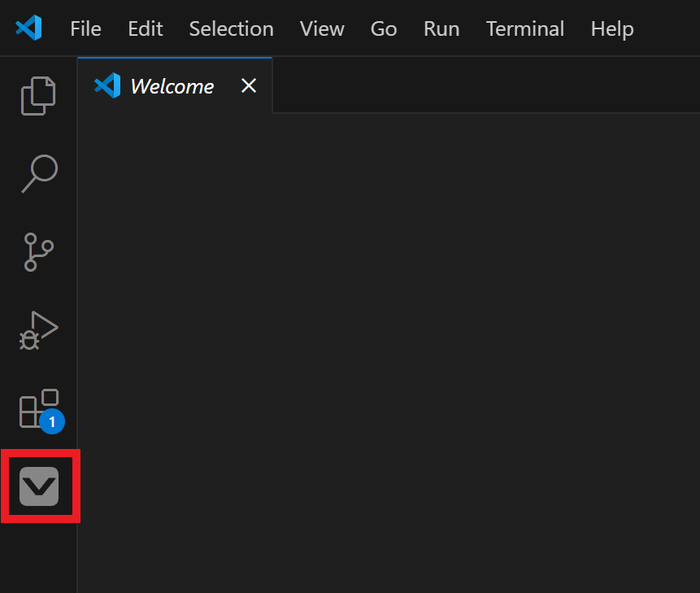The width and height of the screenshot is (700, 593).
Task: Open the Terminal menu
Action: pyautogui.click(x=524, y=28)
